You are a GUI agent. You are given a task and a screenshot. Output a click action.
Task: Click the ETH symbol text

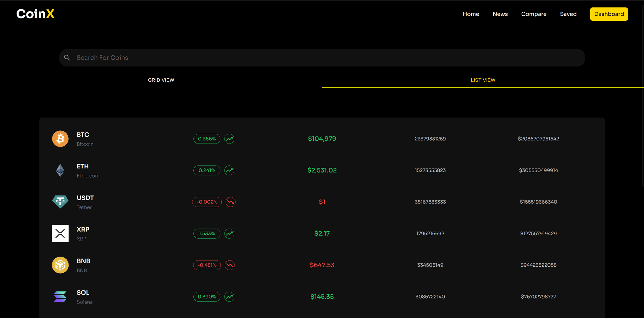83,166
